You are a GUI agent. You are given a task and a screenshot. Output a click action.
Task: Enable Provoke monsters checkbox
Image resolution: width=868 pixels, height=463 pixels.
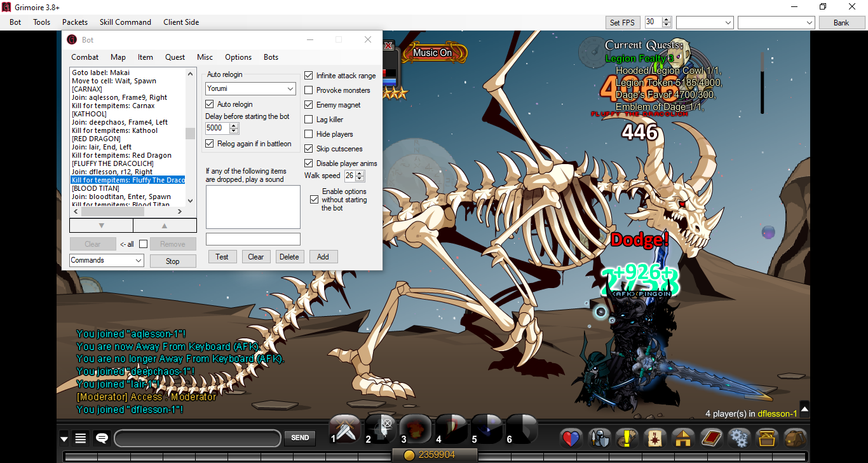tap(309, 90)
